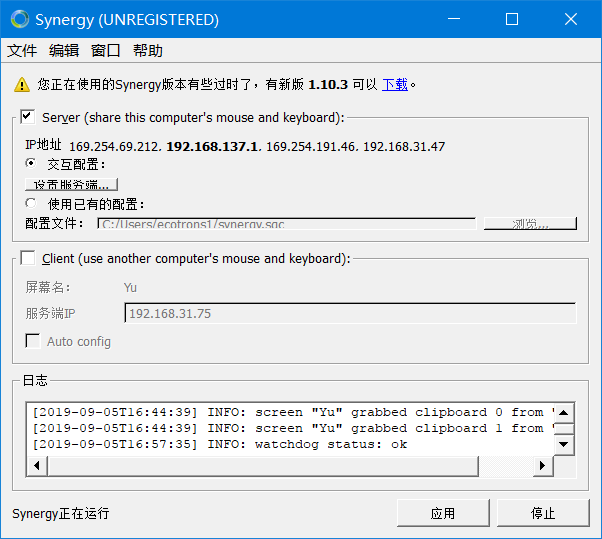The image size is (602, 539).
Task: Click the log horizontal scrollbar thumb
Action: coord(263,466)
